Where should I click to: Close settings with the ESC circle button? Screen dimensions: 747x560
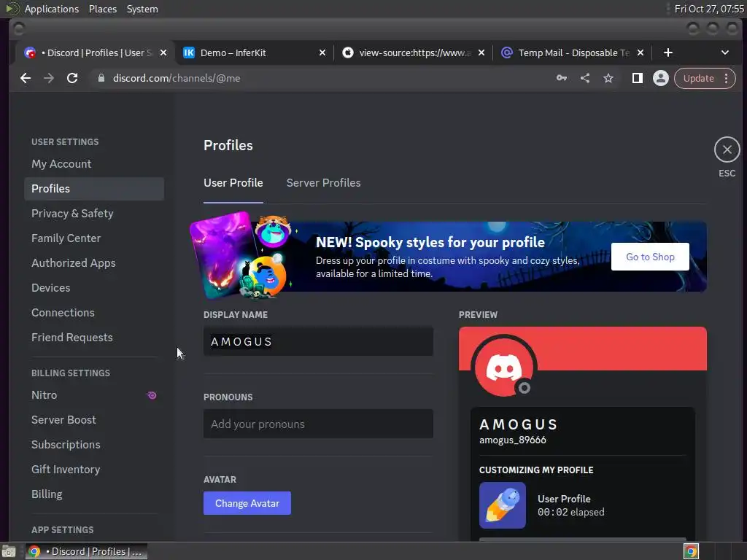point(727,149)
